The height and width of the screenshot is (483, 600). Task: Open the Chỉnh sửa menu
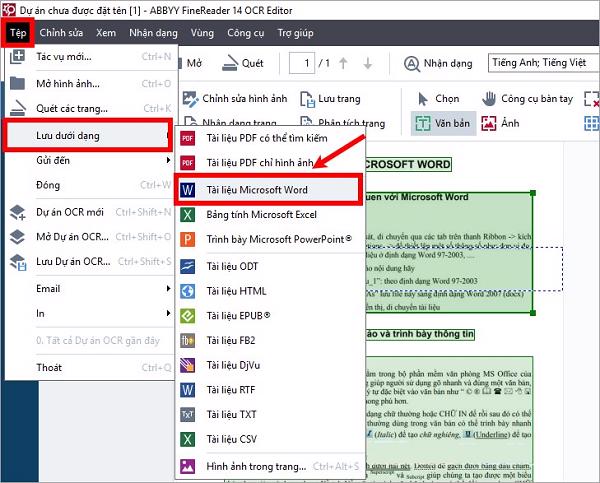(61, 33)
